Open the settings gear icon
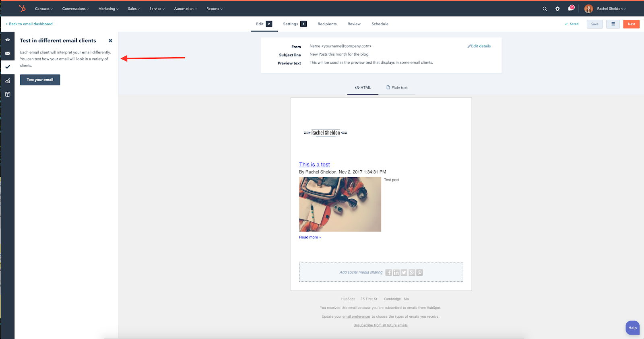Viewport: 644px width, 339px height. [x=557, y=9]
